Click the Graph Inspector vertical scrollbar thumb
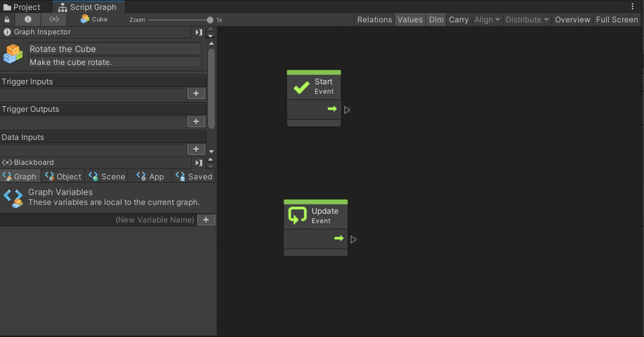The image size is (644, 337). point(211,88)
